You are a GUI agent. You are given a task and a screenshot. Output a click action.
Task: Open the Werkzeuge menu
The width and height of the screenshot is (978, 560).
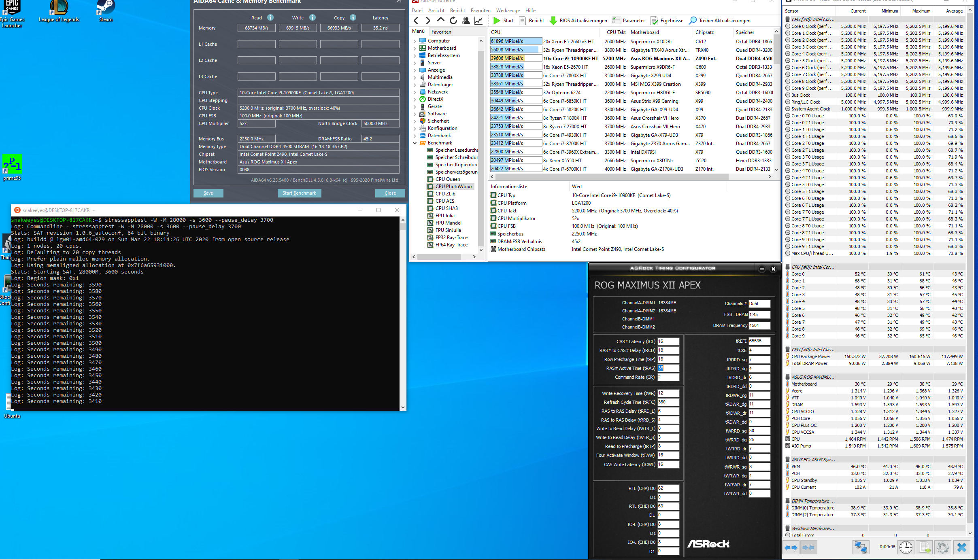point(508,11)
